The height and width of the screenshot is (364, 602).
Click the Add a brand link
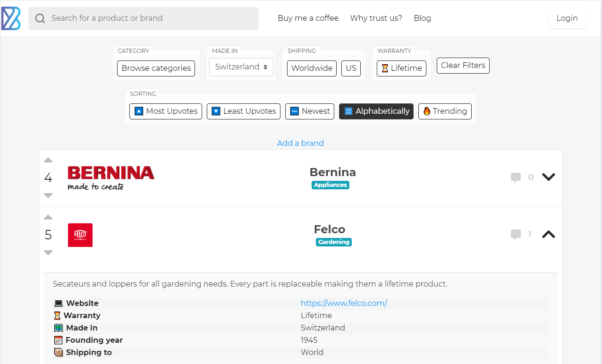pos(300,143)
